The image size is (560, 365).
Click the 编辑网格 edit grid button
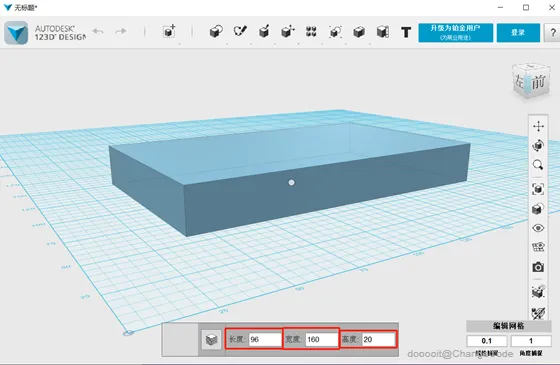(509, 326)
